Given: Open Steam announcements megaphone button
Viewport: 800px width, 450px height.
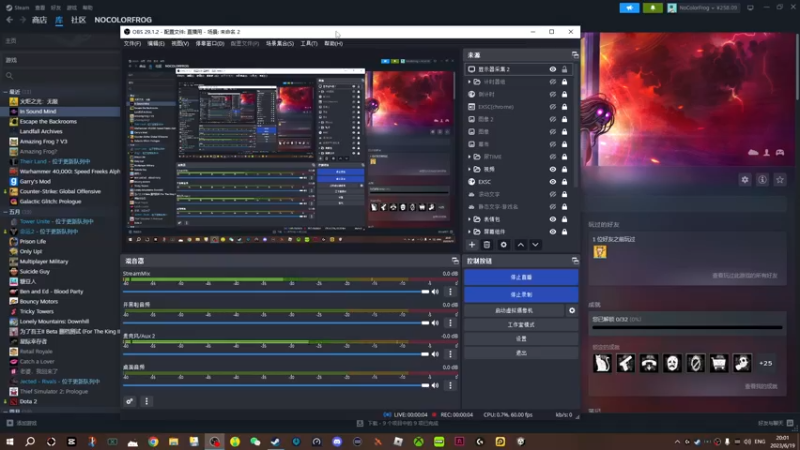Looking at the screenshot, I should click(629, 8).
